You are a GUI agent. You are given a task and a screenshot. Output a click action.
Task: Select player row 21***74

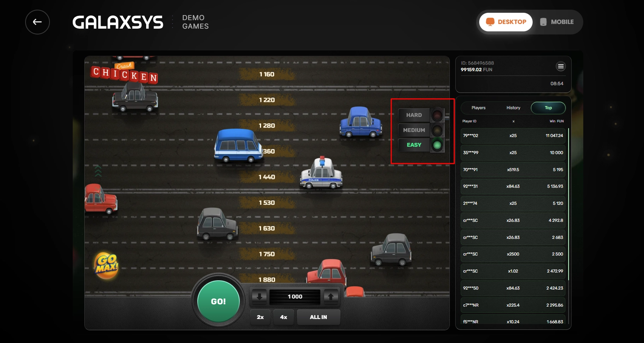coord(513,203)
